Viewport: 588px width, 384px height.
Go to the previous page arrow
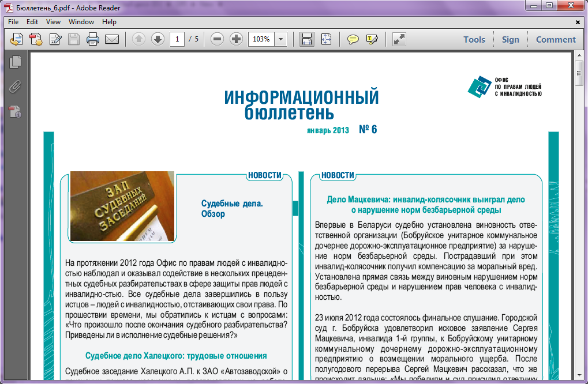138,39
